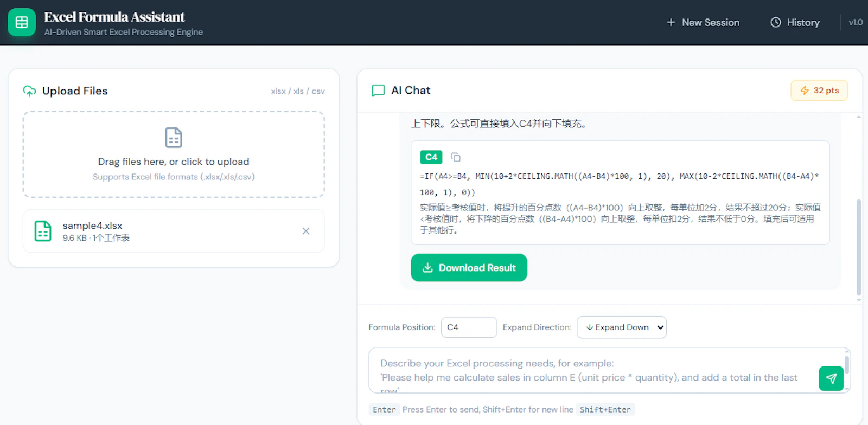Image resolution: width=868 pixels, height=425 pixels.
Task: Remove sample4.xlsx with the X icon
Action: coord(306,231)
